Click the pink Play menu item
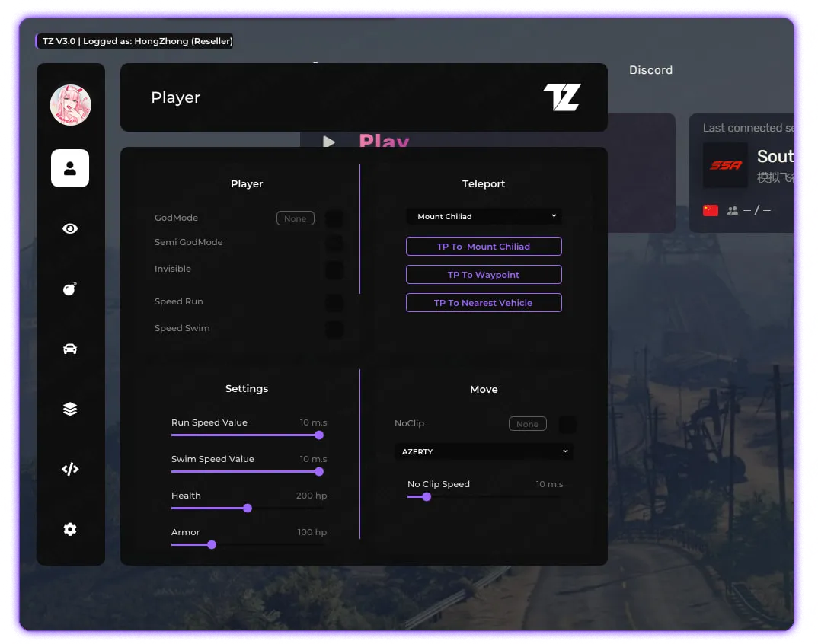The image size is (818, 644). pyautogui.click(x=384, y=141)
